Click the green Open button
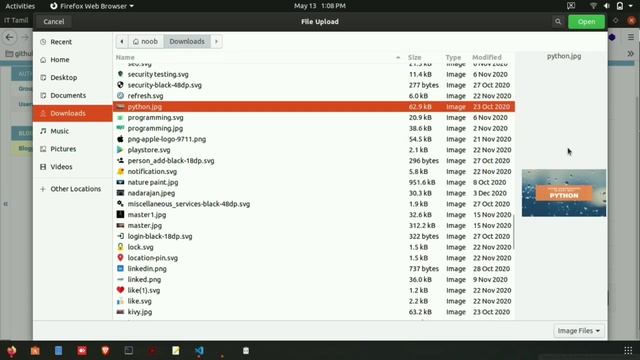This screenshot has width=640, height=360. [x=586, y=22]
